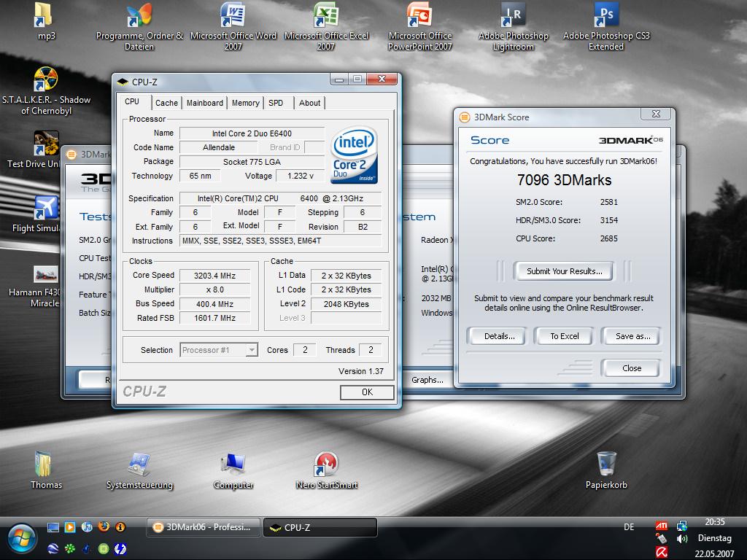Image resolution: width=747 pixels, height=560 pixels.
Task: Click the To Excel button
Action: pos(564,336)
